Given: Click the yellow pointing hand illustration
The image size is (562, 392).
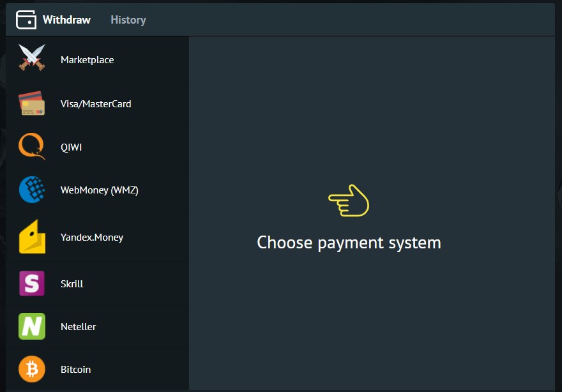Looking at the screenshot, I should (349, 201).
